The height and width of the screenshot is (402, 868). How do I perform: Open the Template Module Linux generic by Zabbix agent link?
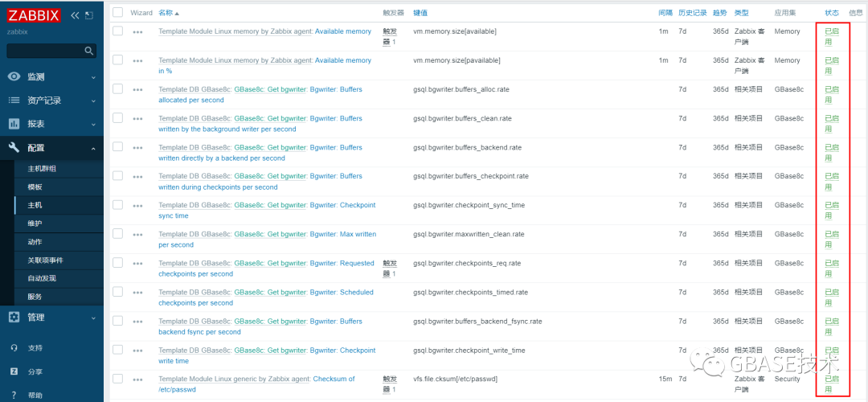[235, 379]
